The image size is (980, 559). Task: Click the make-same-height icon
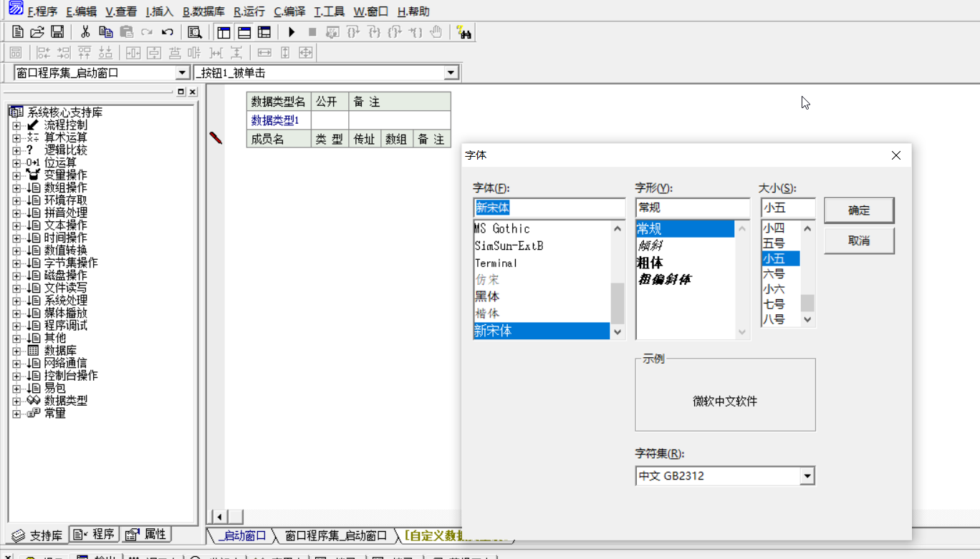click(285, 52)
